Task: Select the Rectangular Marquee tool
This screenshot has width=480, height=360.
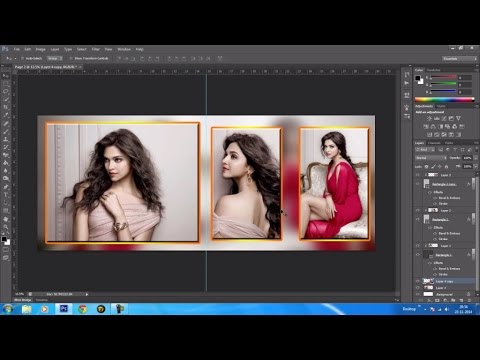Action: [x=6, y=83]
